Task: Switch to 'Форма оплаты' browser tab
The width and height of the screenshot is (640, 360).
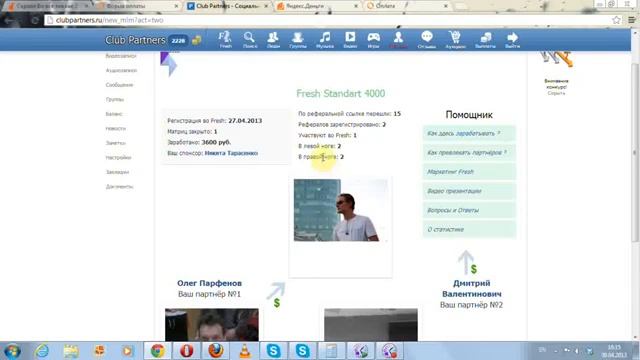Action: coord(137,6)
